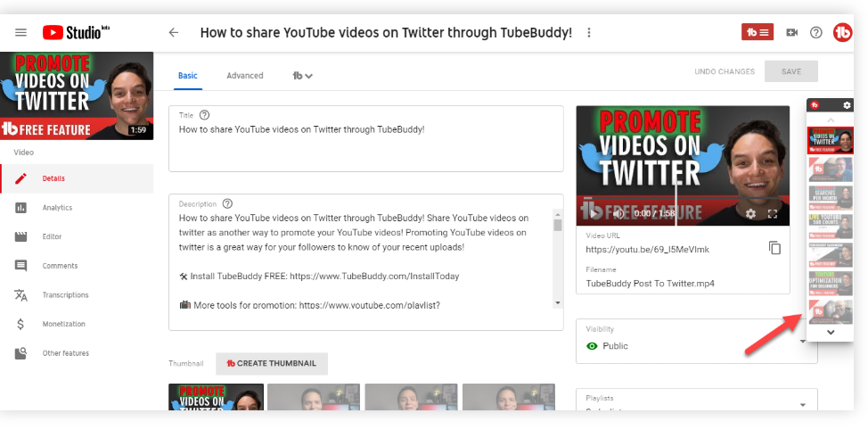Move down in TubeBuddy thumbnail list

pyautogui.click(x=831, y=333)
